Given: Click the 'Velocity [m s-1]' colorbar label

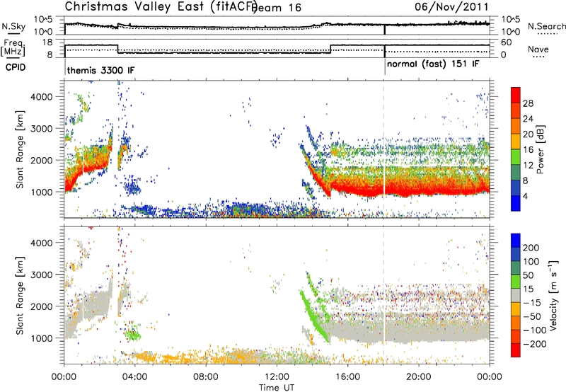Looking at the screenshot, I should (553, 295).
